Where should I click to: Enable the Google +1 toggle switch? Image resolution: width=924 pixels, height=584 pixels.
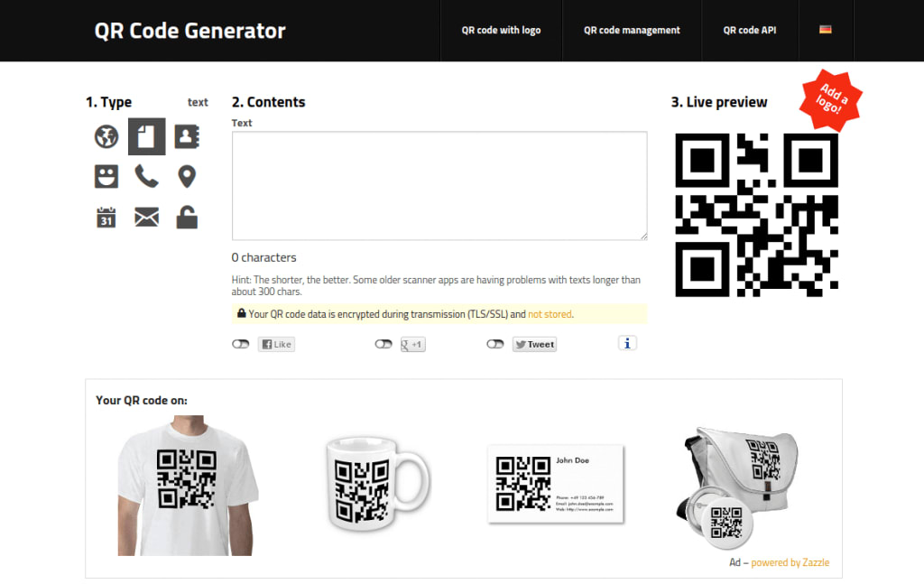pos(383,344)
